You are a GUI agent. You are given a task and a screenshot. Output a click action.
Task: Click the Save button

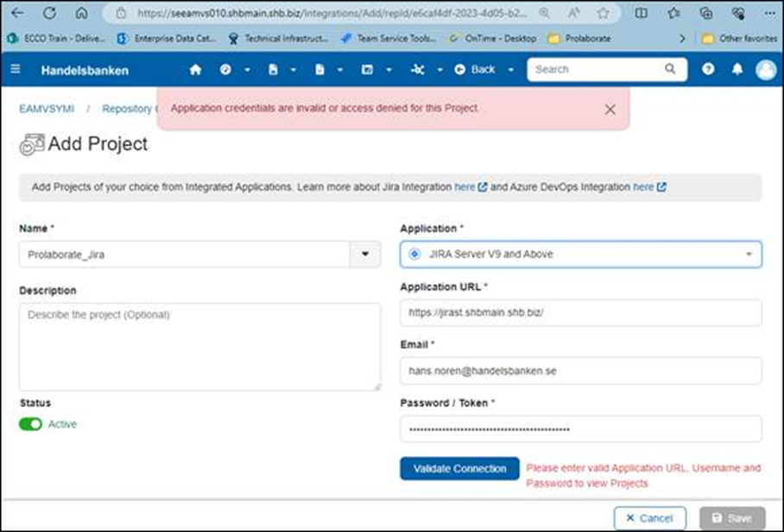(x=732, y=518)
